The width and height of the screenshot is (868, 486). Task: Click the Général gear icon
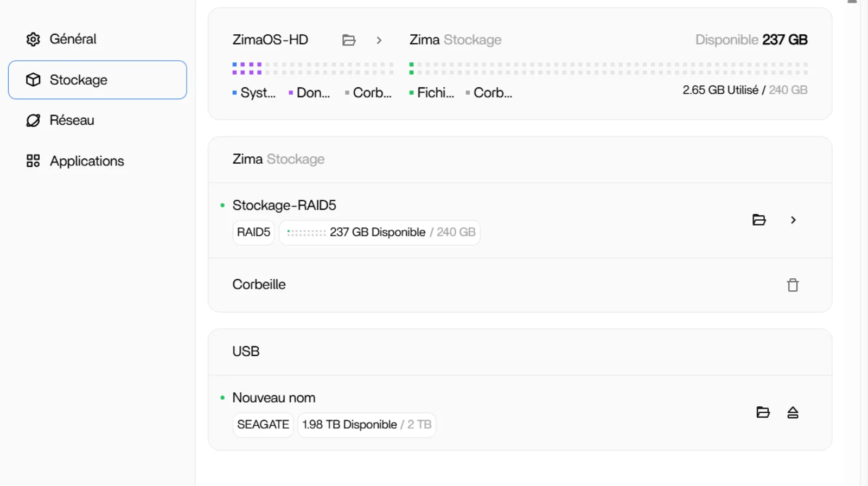(x=33, y=39)
